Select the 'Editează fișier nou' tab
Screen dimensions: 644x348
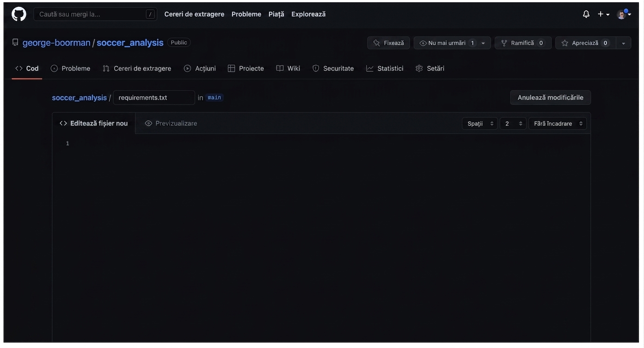tap(94, 123)
